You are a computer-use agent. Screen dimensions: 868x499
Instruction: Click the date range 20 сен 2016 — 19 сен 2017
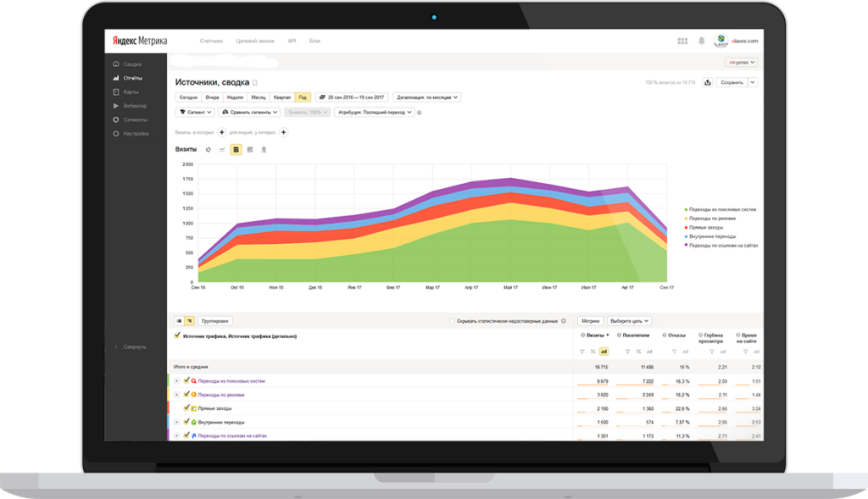pyautogui.click(x=352, y=97)
